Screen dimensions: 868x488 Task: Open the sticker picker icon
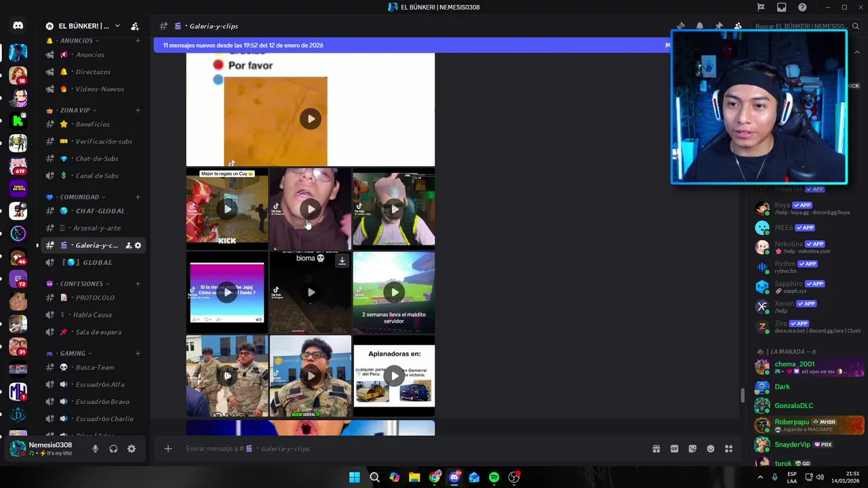pyautogui.click(x=692, y=449)
